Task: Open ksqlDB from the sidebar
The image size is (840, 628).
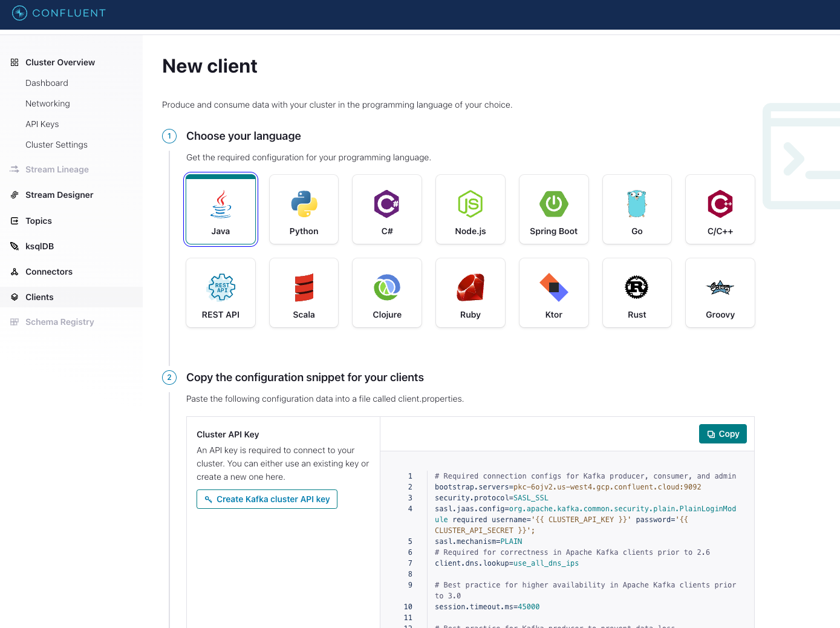Action: pyautogui.click(x=40, y=246)
